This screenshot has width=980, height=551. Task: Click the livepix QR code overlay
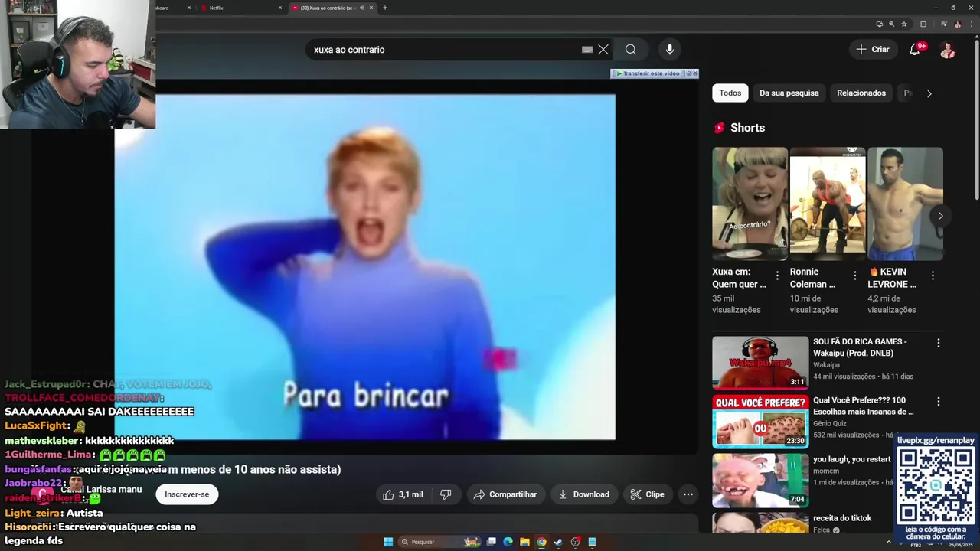pos(936,485)
